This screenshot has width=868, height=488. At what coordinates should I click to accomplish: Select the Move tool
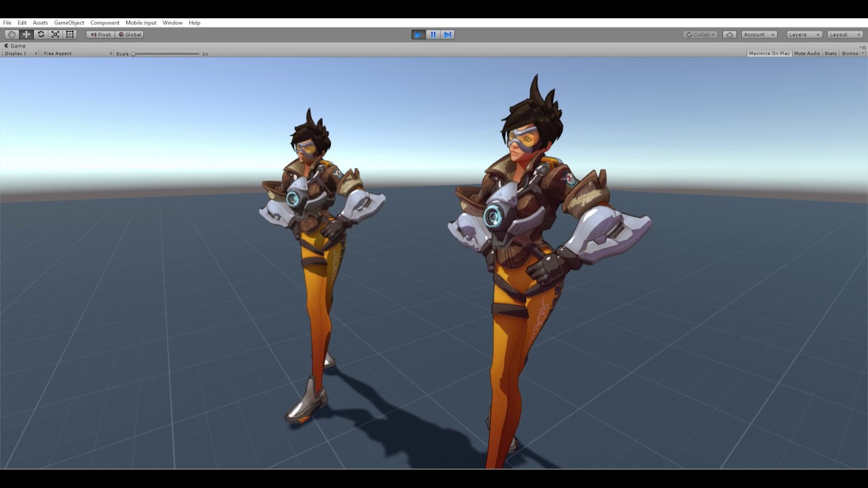tap(26, 35)
